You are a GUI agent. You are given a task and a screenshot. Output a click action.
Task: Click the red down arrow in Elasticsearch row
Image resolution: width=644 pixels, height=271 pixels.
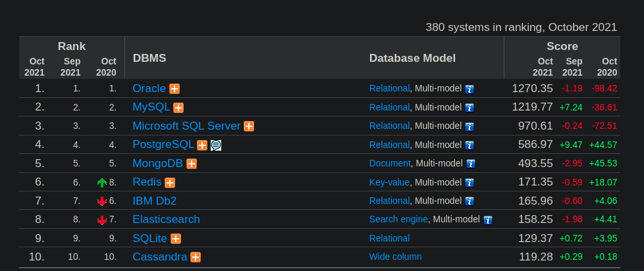102,220
